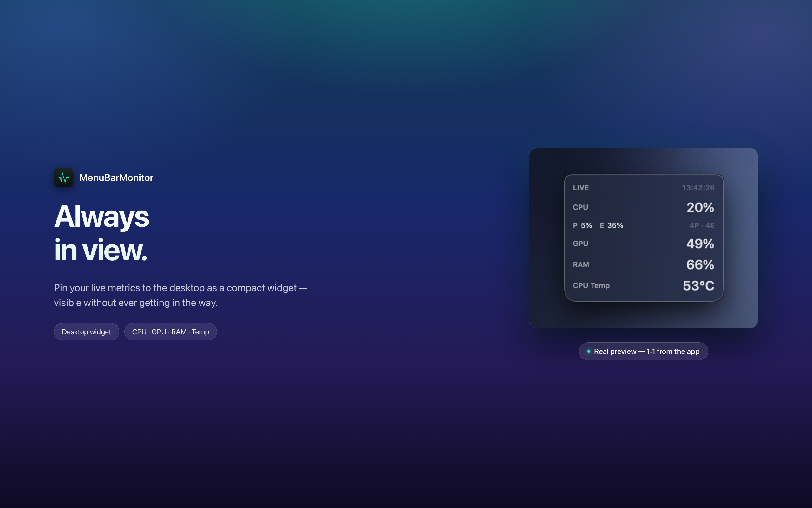Click the 13:42:26 timestamp
Image resolution: width=812 pixels, height=508 pixels.
698,187
